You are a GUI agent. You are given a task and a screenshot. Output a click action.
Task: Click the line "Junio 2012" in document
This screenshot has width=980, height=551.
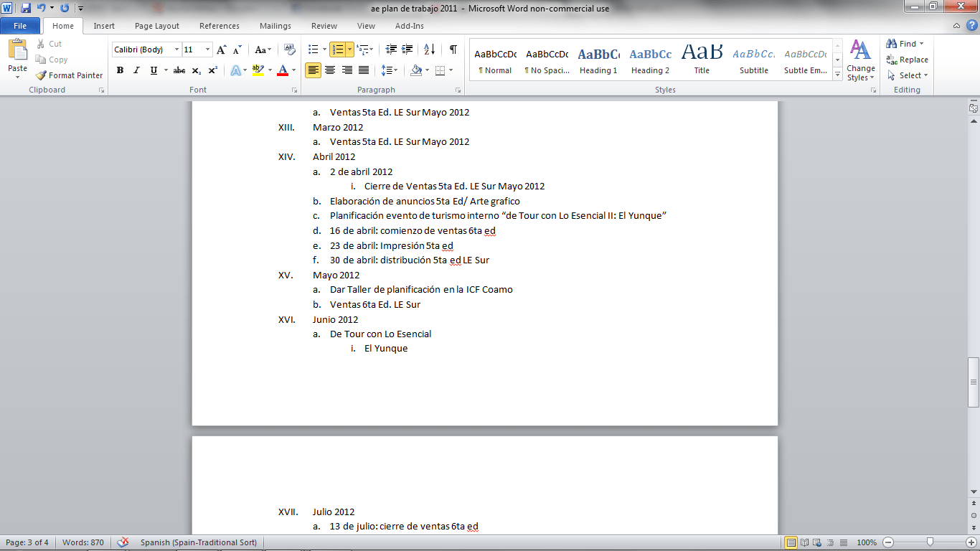click(x=335, y=319)
